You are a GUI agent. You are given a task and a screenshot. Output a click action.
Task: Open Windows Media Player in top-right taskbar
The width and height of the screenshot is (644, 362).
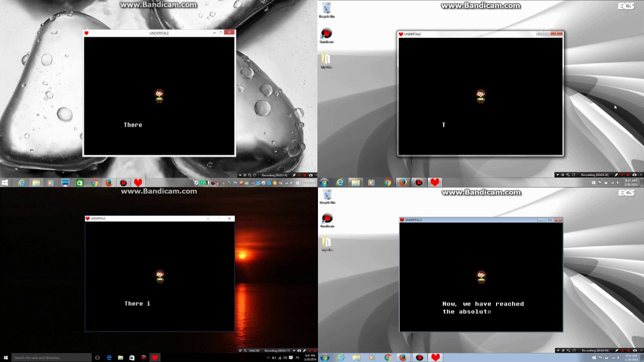tap(371, 183)
